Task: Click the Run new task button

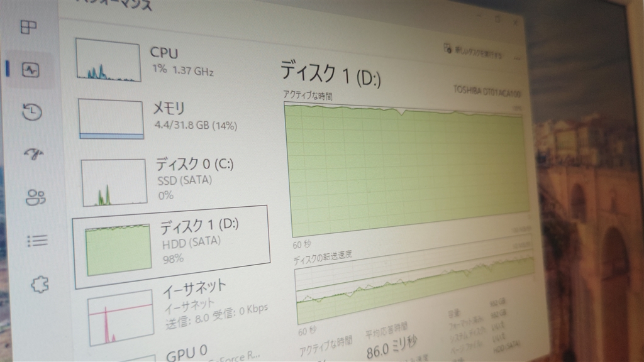Action: tap(473, 51)
